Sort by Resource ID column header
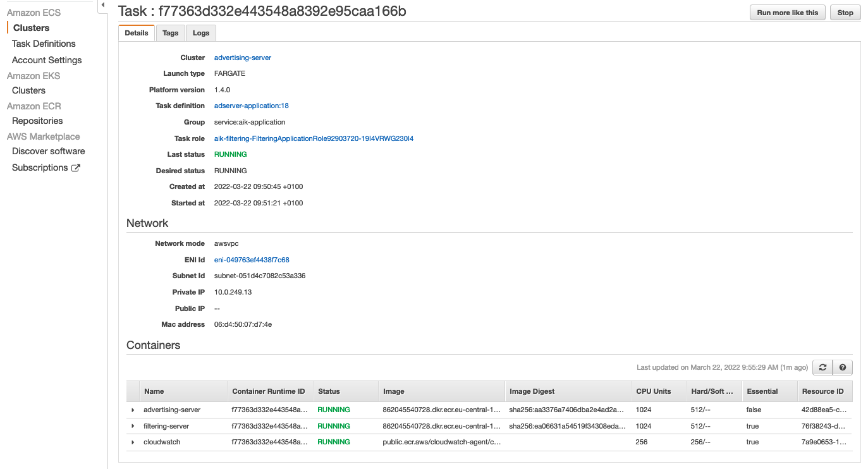Screen dimensions: 868x469 click(x=825, y=391)
